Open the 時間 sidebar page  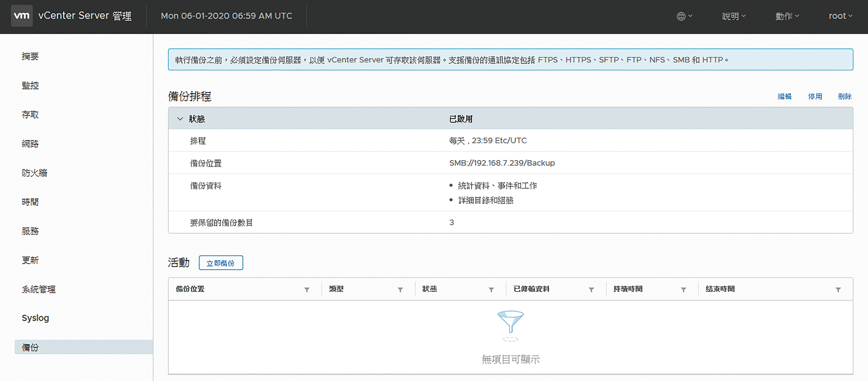tap(30, 202)
